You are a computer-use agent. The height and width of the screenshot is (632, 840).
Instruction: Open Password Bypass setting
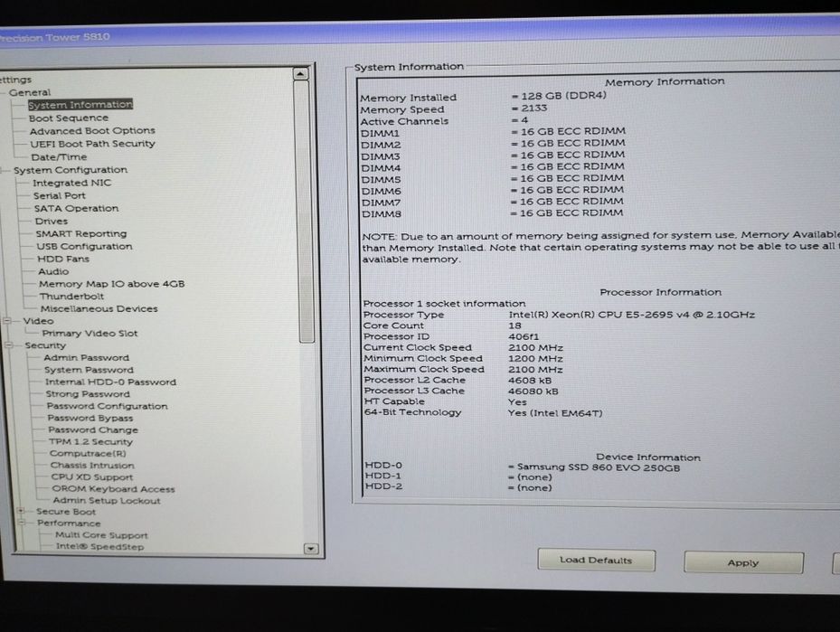[90, 418]
